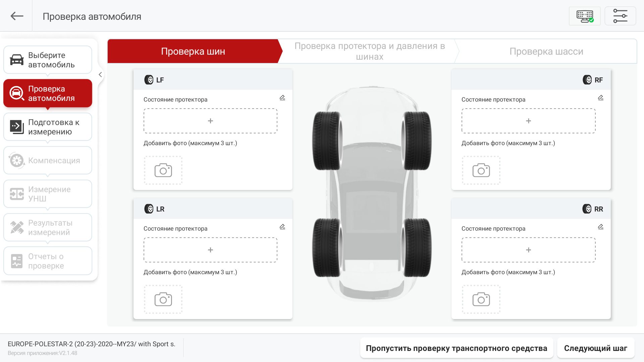Click Следующий шаг button
The image size is (644, 362).
coord(595,348)
